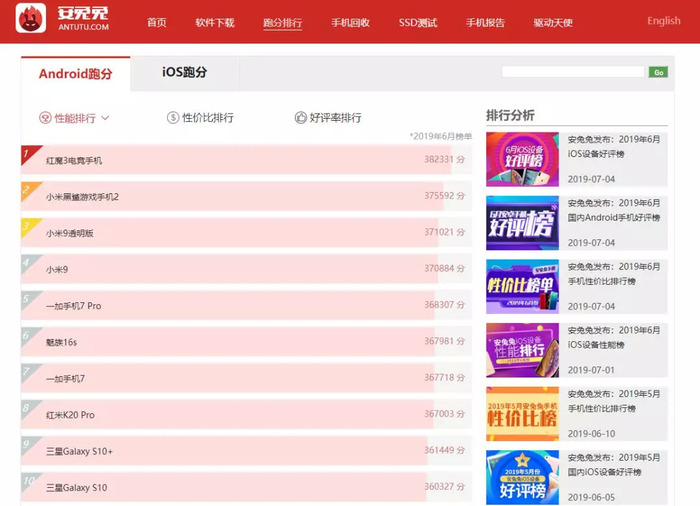700x506 pixels.
Task: Open the 6月iOS设备好评榜 thumbnail
Action: click(522, 159)
